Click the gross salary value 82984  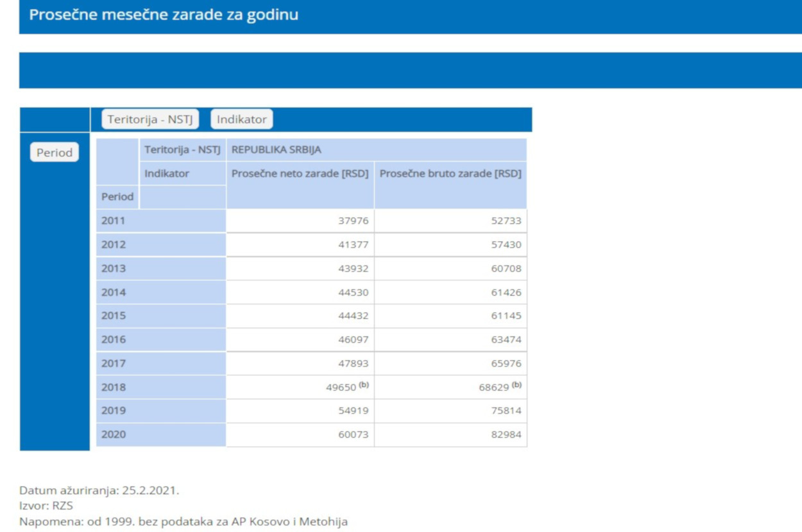[506, 435]
